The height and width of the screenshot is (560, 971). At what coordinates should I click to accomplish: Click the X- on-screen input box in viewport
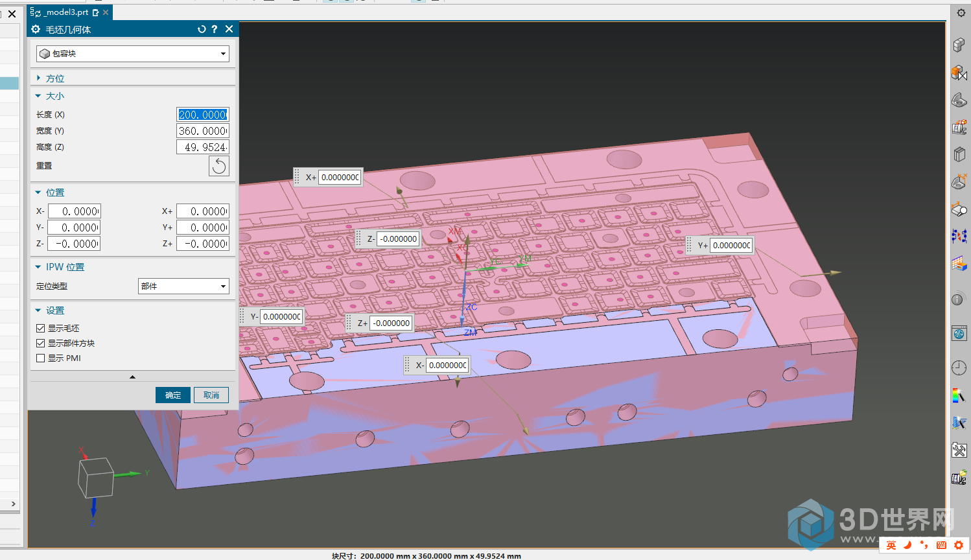tap(447, 366)
